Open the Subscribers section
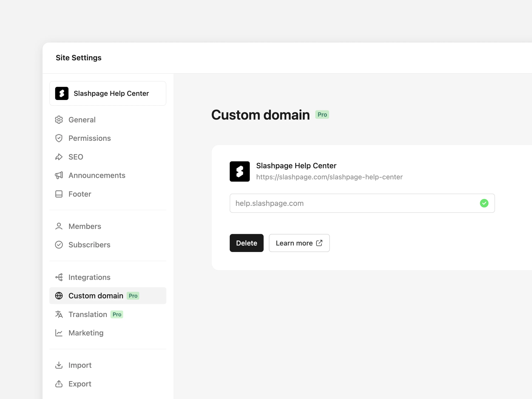532x399 pixels. pyautogui.click(x=108, y=245)
